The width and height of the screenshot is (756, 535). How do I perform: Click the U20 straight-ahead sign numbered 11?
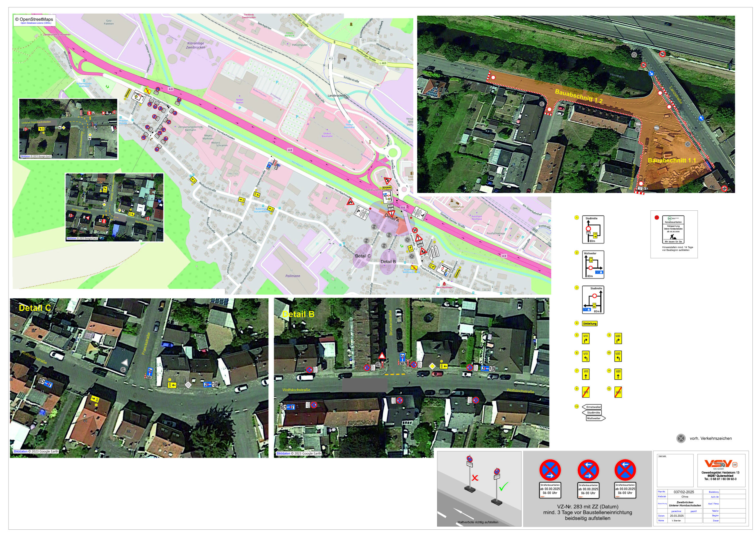618,374
